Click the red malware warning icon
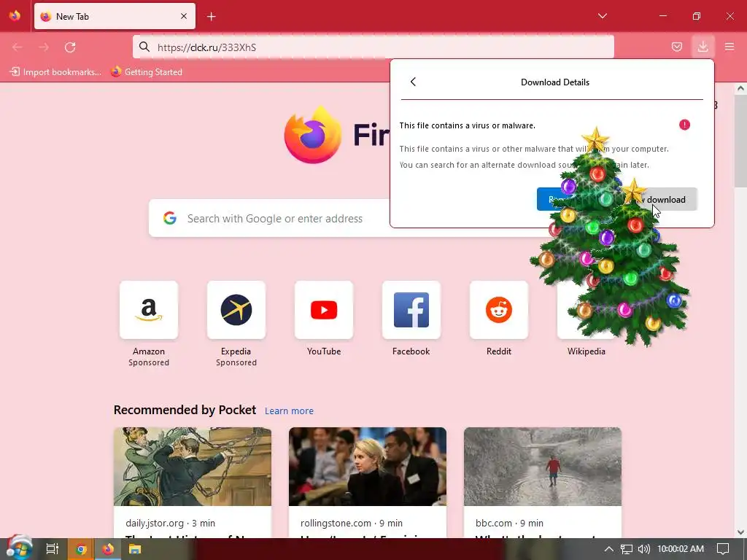 [684, 125]
